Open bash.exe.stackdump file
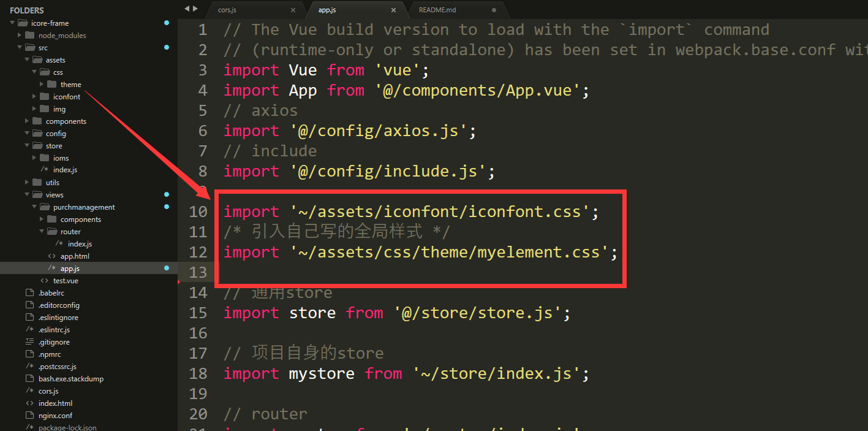The height and width of the screenshot is (431, 868). click(x=70, y=379)
